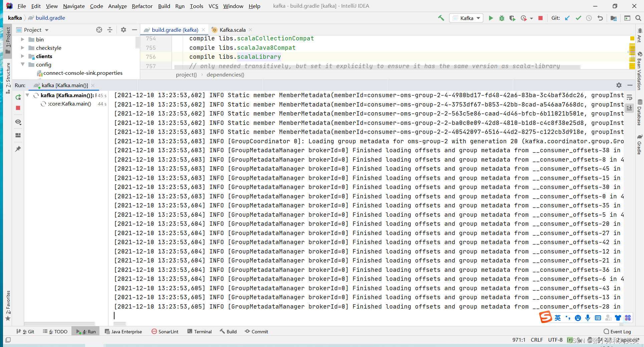Change the UTF-8 file encoding
This screenshot has width=644, height=347.
(x=555, y=340)
